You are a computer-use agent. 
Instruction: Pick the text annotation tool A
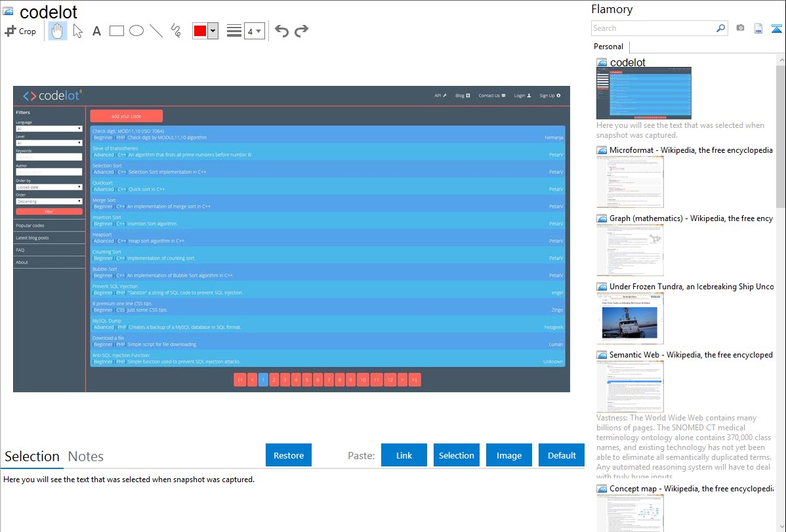tap(96, 31)
